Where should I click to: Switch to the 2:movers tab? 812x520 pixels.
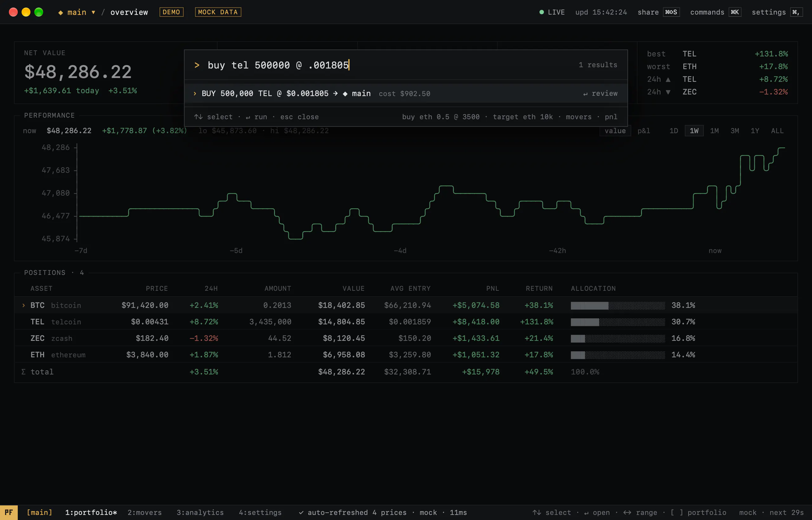145,513
